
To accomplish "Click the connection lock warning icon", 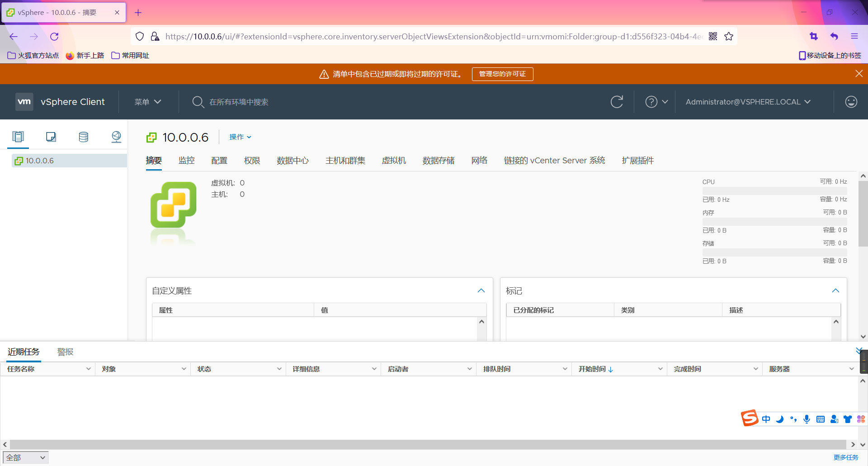I will point(155,36).
